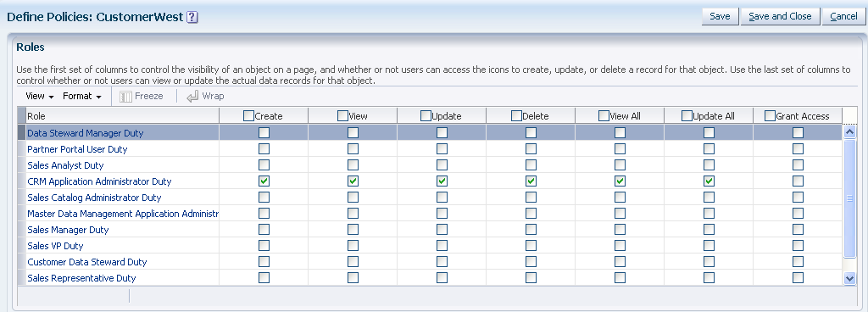Select the Sales Analyst Duty row
This screenshot has width=868, height=312.
[430, 164]
